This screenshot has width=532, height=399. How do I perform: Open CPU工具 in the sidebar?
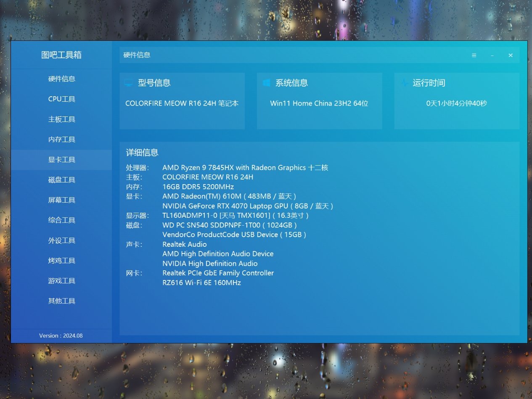tap(62, 99)
